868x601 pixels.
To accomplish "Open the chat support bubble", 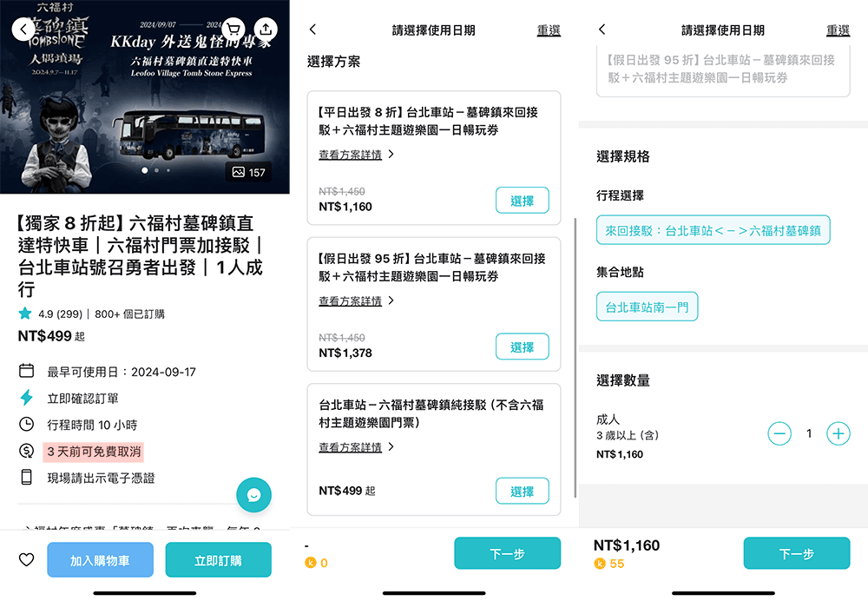I will [253, 495].
